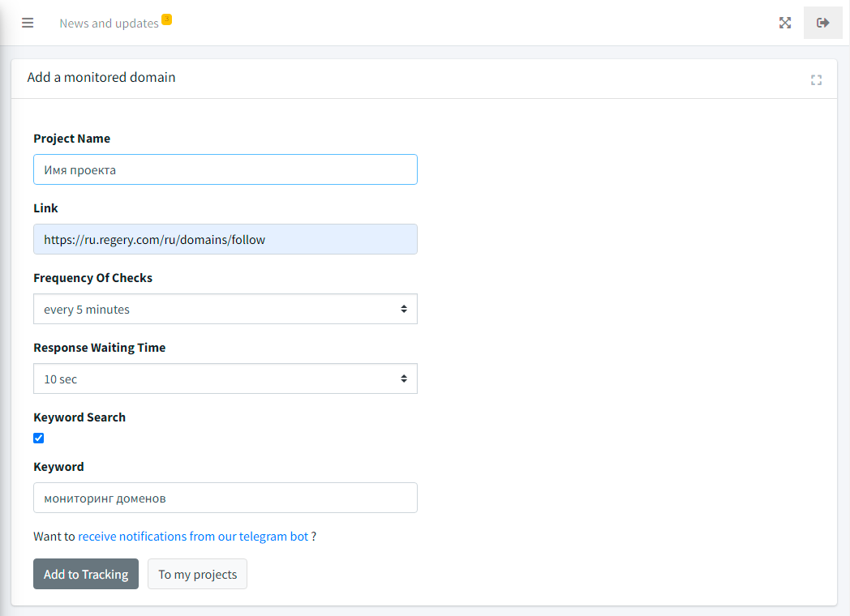Click the Response Waiting Time label

tap(99, 348)
